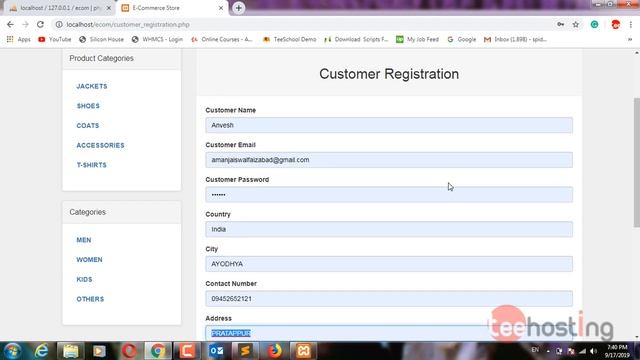Show more bookmarks with the chevron
Screen dimensions: 640x360
pyautogui.click(x=630, y=39)
